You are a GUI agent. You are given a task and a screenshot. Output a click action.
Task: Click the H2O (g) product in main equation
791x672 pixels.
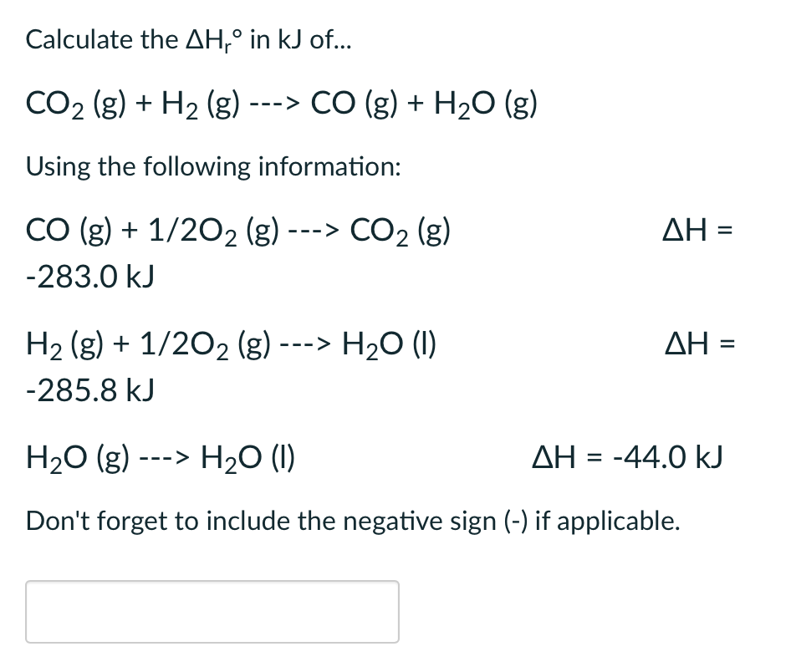point(489,102)
